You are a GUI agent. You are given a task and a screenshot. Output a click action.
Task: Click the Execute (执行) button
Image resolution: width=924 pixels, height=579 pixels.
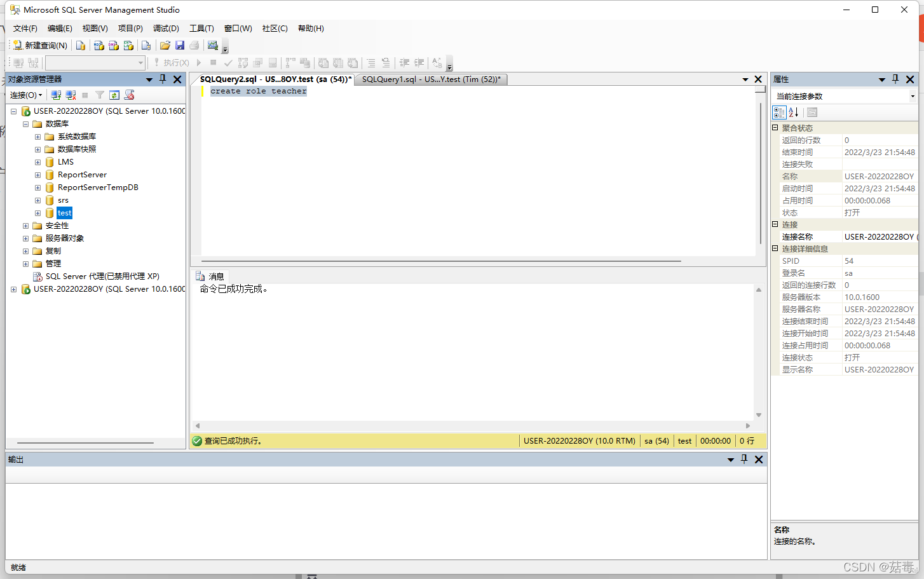coord(172,63)
